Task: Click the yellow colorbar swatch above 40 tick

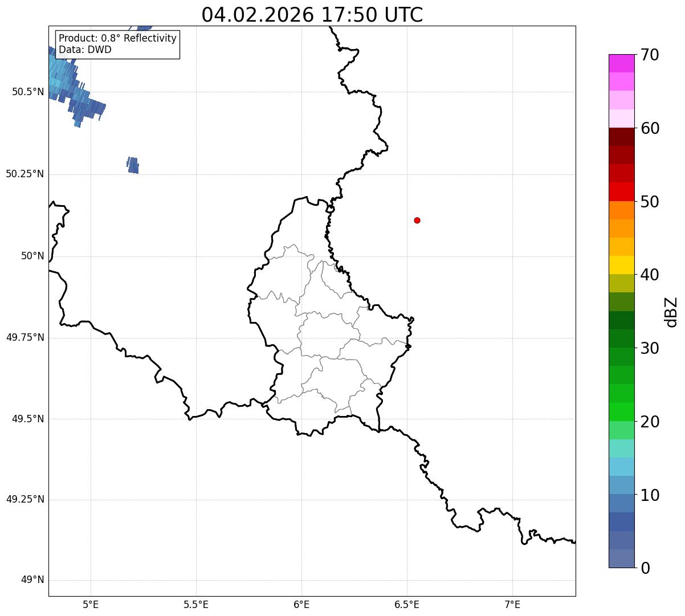Action: click(622, 266)
